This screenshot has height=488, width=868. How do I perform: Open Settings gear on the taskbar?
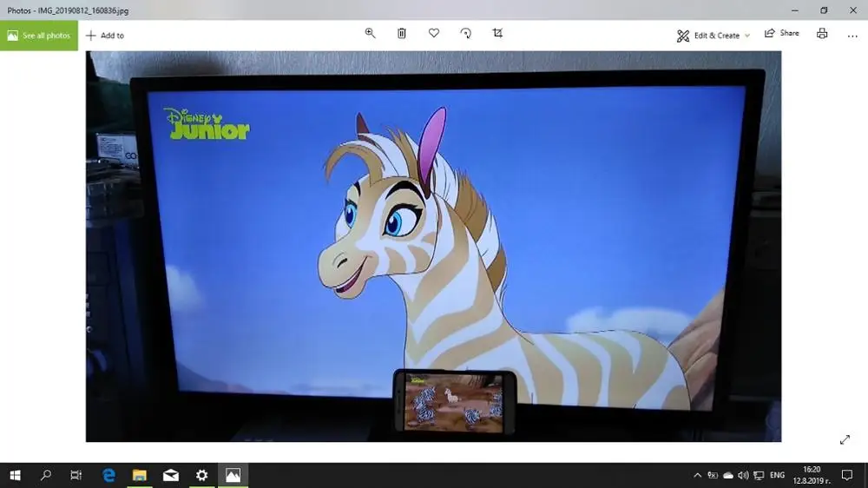(202, 475)
